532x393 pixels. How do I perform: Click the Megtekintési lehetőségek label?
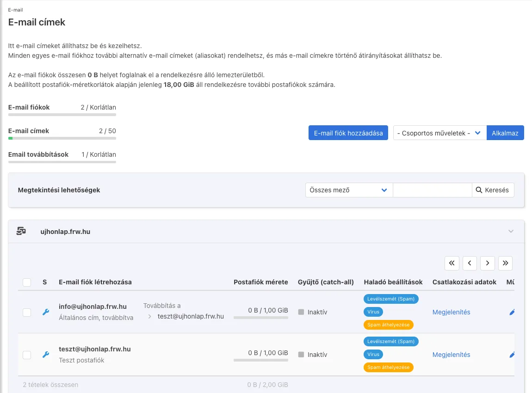59,190
